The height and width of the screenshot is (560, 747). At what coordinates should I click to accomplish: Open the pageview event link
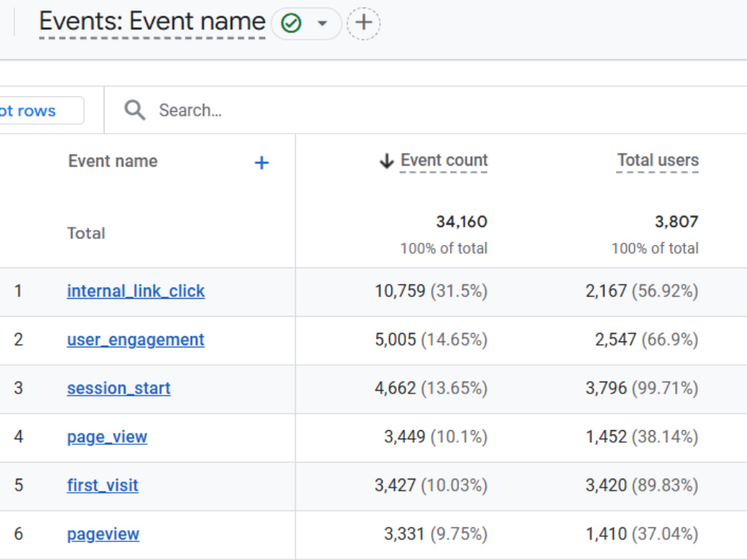(x=103, y=535)
